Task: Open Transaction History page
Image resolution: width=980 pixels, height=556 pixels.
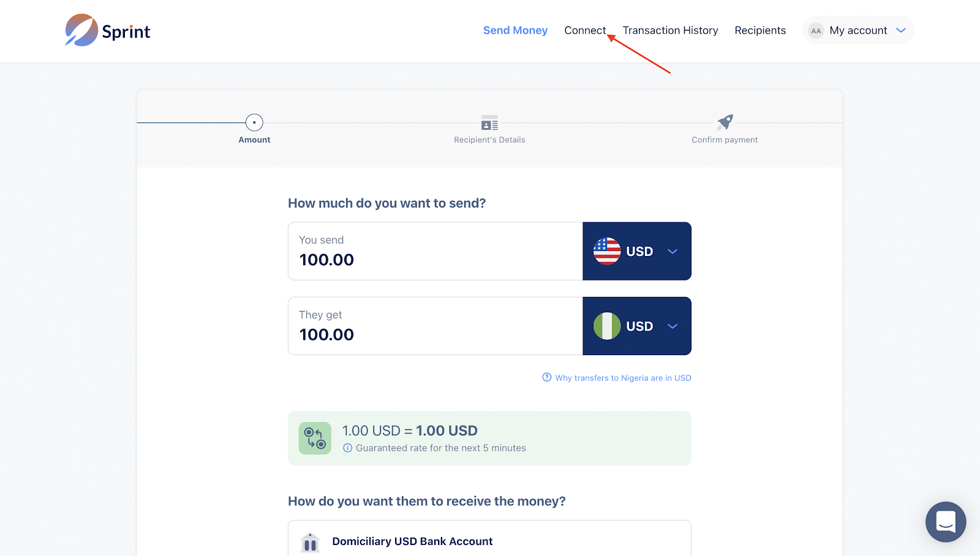Action: [670, 31]
